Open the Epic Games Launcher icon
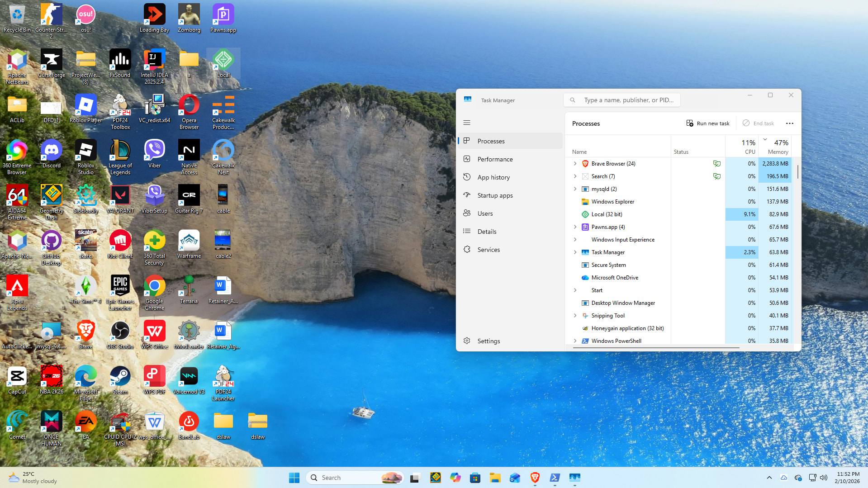Image resolution: width=868 pixels, height=488 pixels. pyautogui.click(x=120, y=293)
